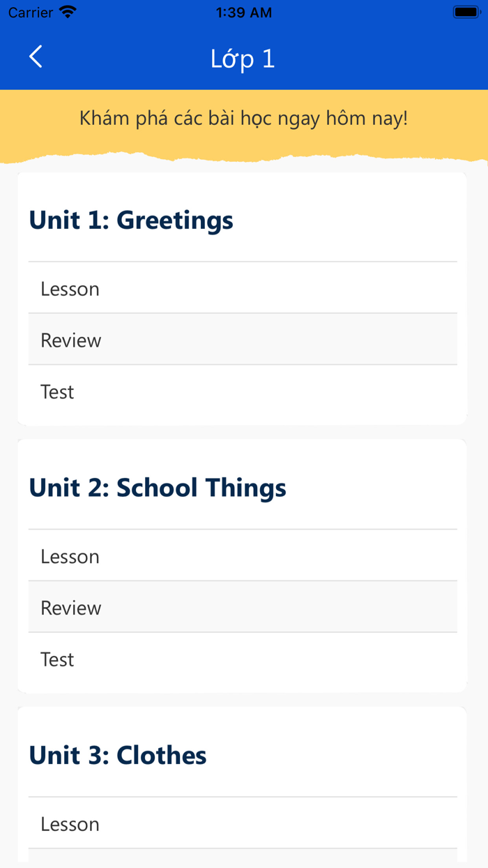
Task: Tap the battery status icon
Action: [x=465, y=13]
